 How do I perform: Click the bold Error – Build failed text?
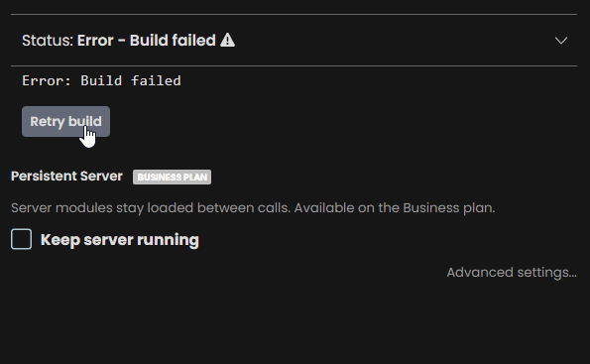(x=147, y=41)
